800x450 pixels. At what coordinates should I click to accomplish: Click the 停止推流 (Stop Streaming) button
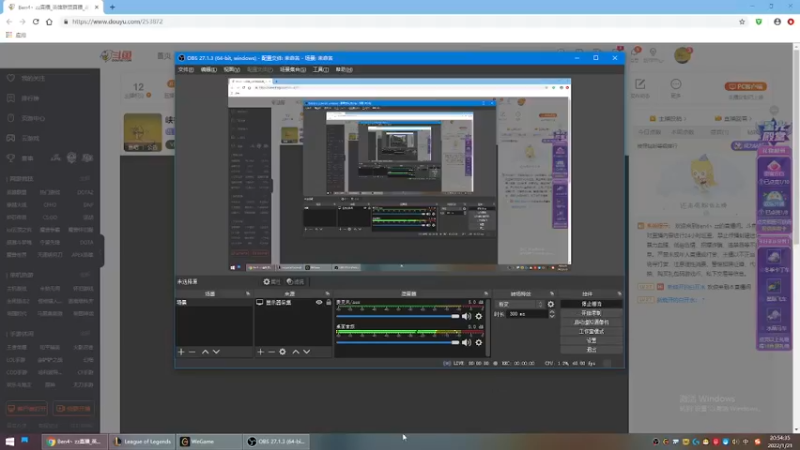pyautogui.click(x=591, y=303)
